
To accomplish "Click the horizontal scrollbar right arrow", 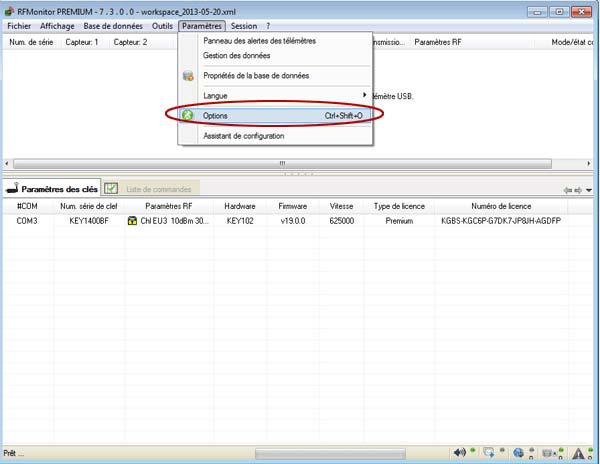I will click(x=589, y=163).
